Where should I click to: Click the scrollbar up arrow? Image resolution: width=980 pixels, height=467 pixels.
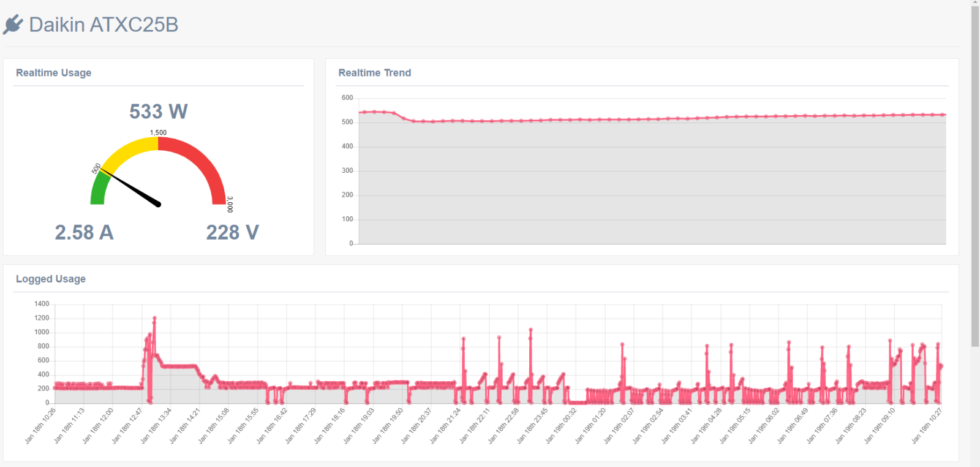click(975, 2)
